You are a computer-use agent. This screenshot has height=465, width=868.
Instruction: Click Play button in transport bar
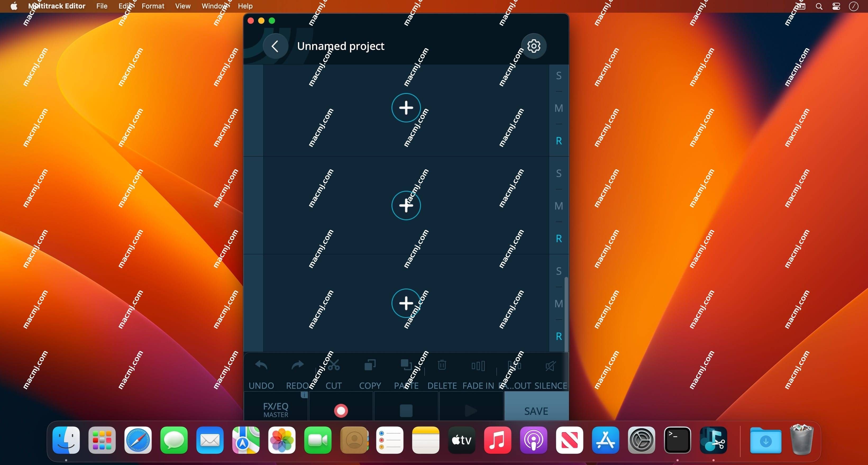[471, 410]
